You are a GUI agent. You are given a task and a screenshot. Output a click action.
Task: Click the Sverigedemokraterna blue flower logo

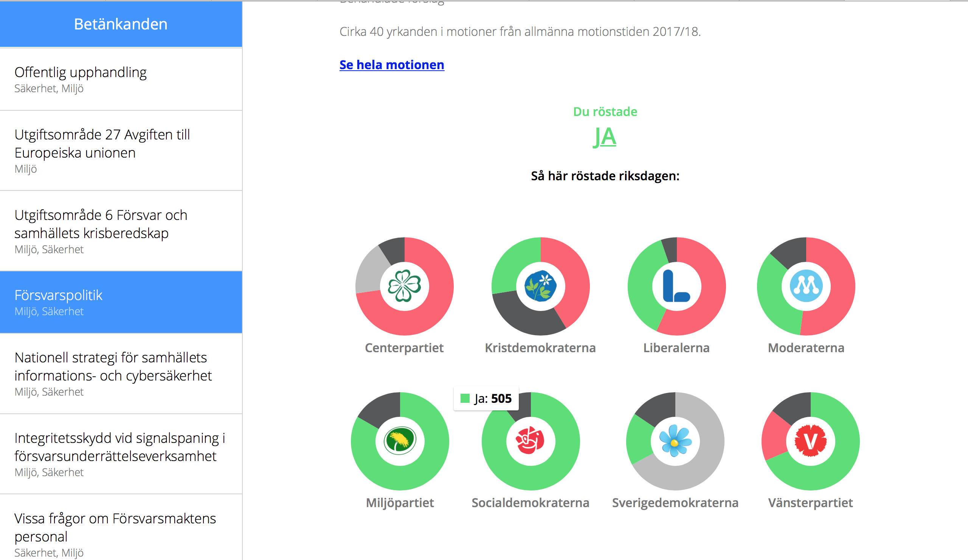[675, 441]
